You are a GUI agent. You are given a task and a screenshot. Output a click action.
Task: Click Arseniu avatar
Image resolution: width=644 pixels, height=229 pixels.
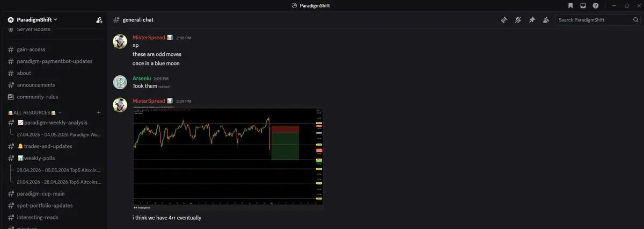point(120,82)
